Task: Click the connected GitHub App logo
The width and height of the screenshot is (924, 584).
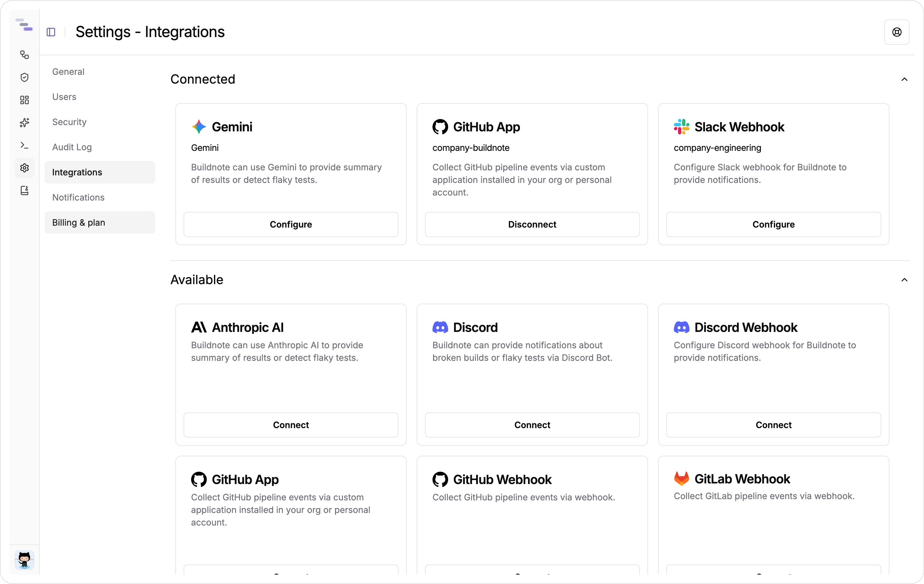Action: click(440, 127)
